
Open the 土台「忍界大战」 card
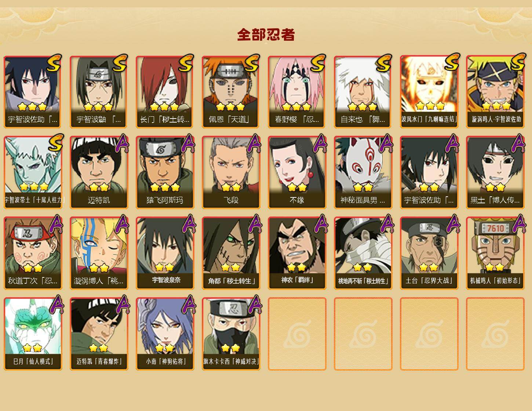[429, 253]
